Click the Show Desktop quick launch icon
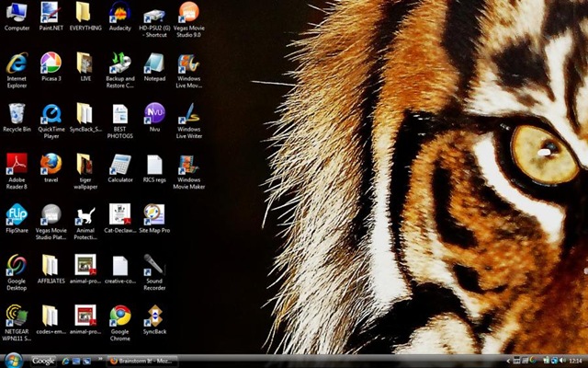Viewport: 588px width, 368px height. (x=76, y=362)
